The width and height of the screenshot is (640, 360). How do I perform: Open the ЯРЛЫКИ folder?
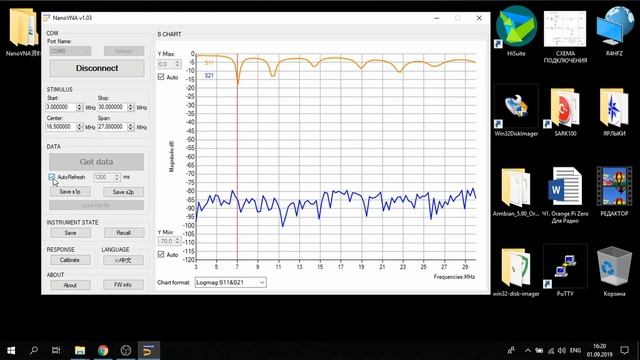point(614,111)
